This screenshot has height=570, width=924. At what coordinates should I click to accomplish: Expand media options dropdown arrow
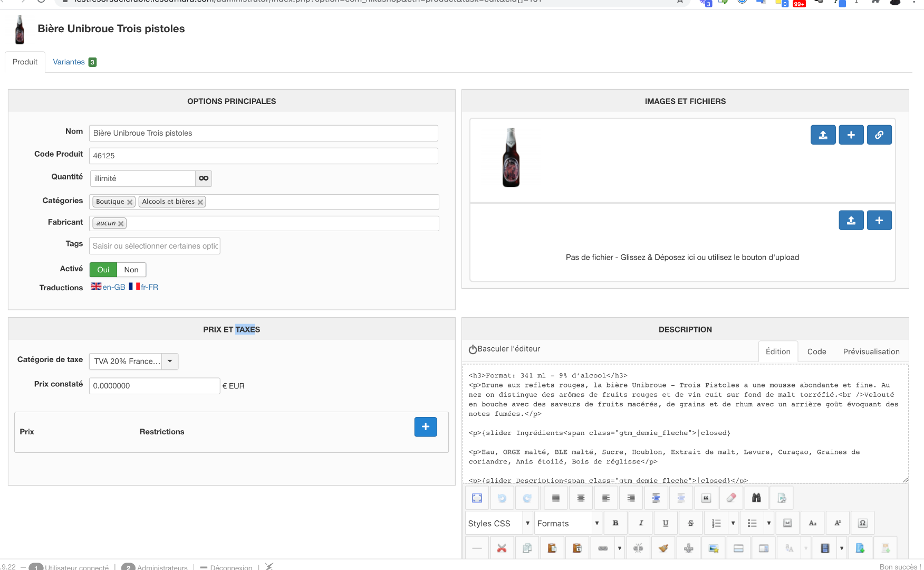[x=842, y=548]
